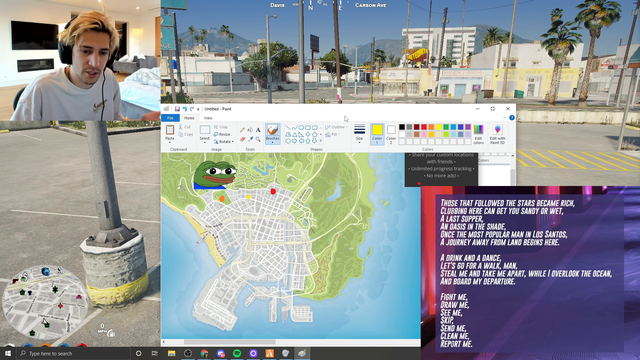Click the red marker on the map
640x360 pixels.
click(273, 191)
